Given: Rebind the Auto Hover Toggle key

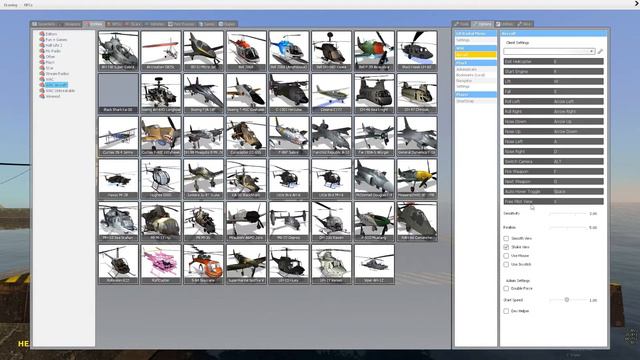Looking at the screenshot, I should coord(553,191).
